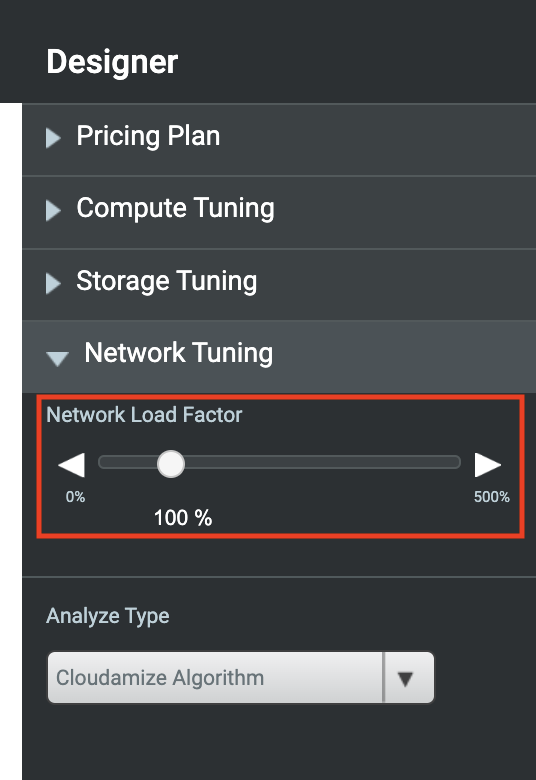The image size is (536, 780).
Task: Click the 0% minimum label
Action: pyautogui.click(x=76, y=496)
